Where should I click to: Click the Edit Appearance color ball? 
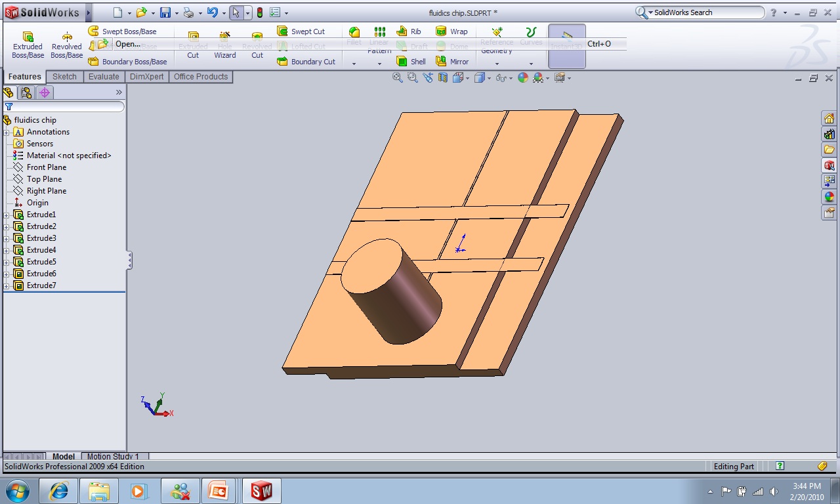point(523,77)
